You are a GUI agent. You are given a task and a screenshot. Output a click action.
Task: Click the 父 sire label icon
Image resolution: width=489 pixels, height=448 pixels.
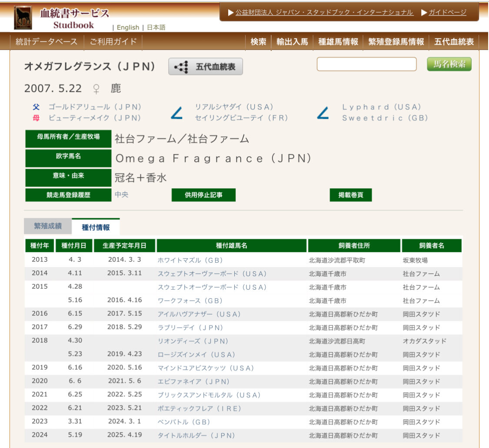[36, 107]
